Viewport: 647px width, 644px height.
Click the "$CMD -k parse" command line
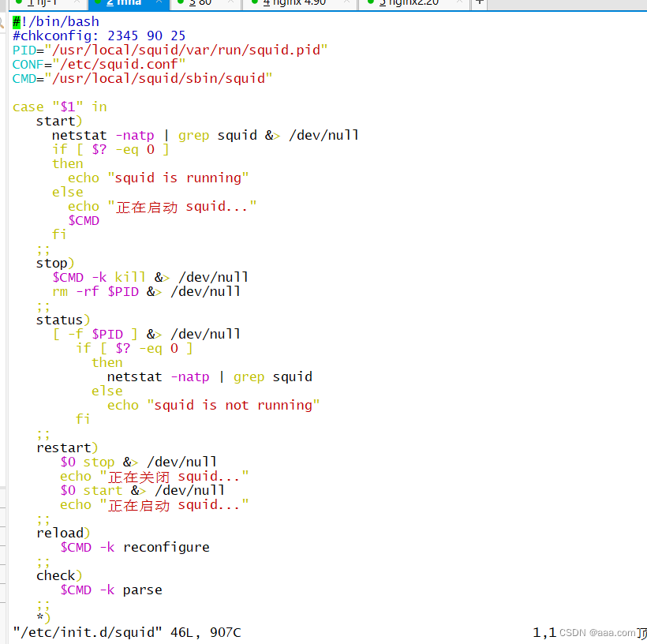click(x=110, y=590)
